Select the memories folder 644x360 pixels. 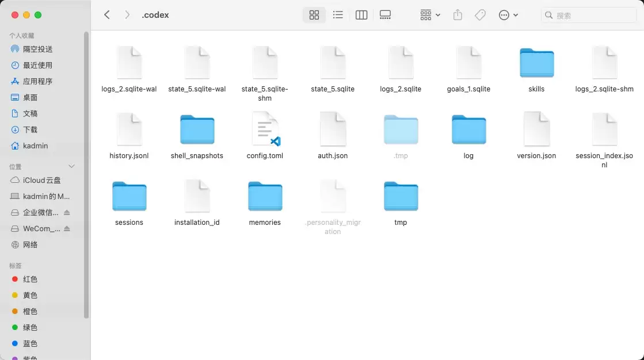point(265,202)
